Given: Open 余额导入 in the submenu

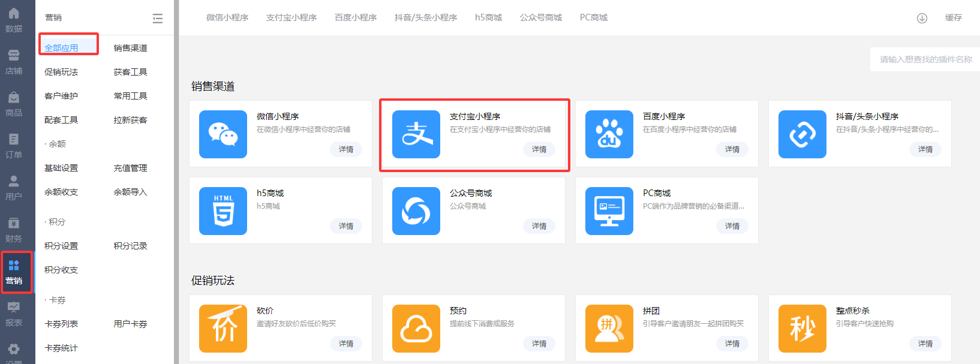Looking at the screenshot, I should [x=131, y=192].
